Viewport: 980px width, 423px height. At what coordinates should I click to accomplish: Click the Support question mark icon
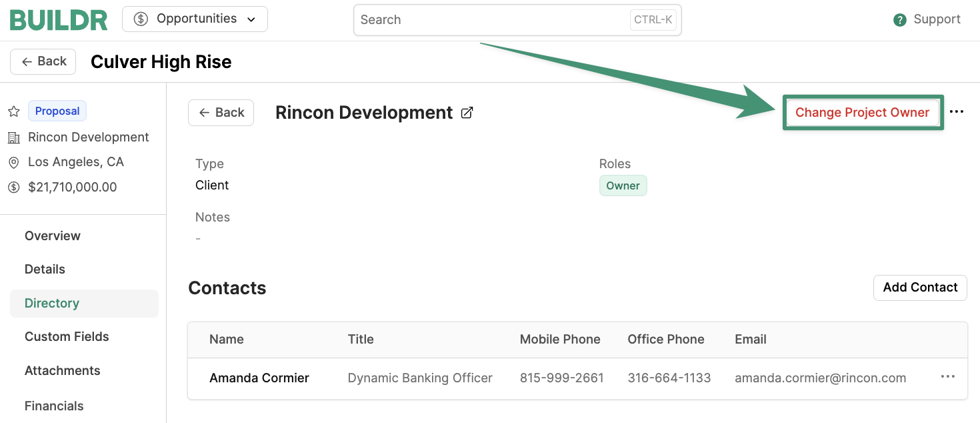900,20
